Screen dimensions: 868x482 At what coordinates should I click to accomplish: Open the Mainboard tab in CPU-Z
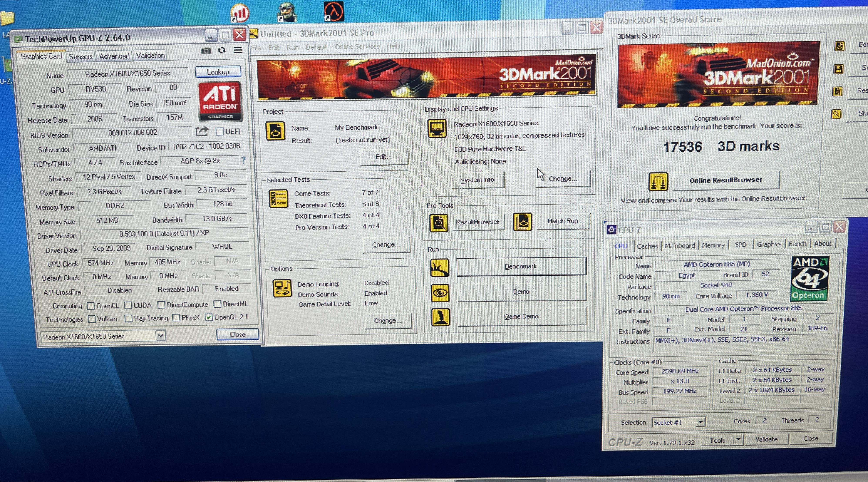(x=680, y=246)
